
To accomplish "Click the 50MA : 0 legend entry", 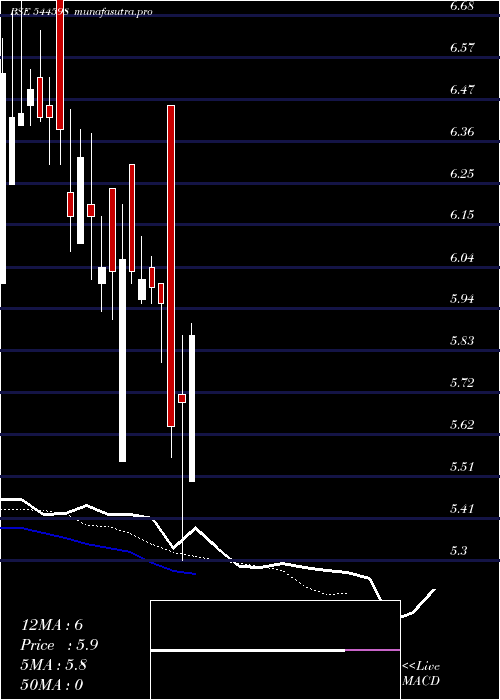I will click(x=52, y=685).
